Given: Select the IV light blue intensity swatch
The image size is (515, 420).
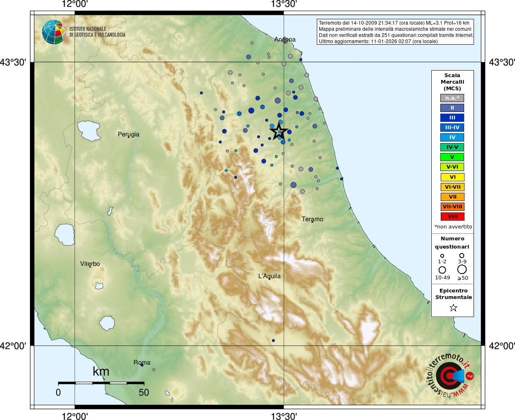Looking at the screenshot, I should click(452, 137).
